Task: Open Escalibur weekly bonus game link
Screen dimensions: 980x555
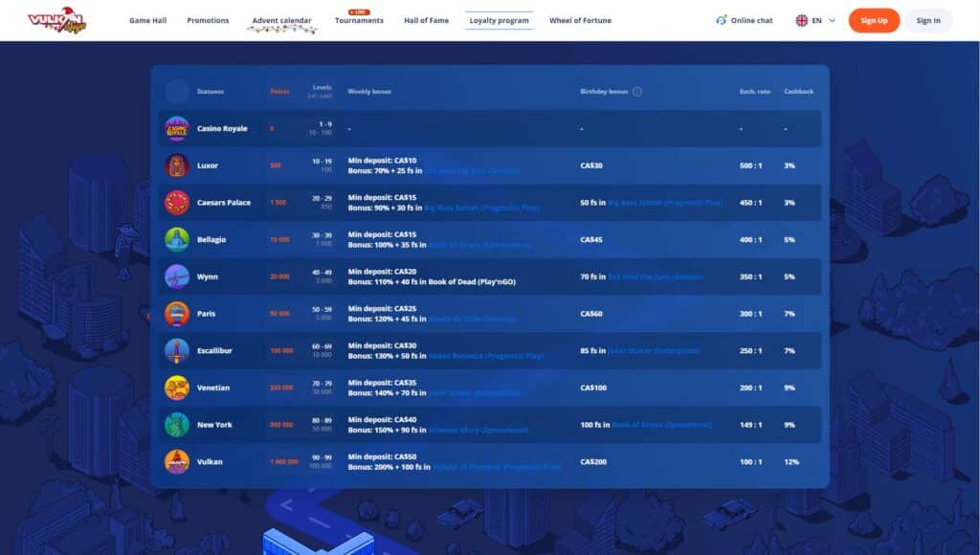Action: point(485,356)
